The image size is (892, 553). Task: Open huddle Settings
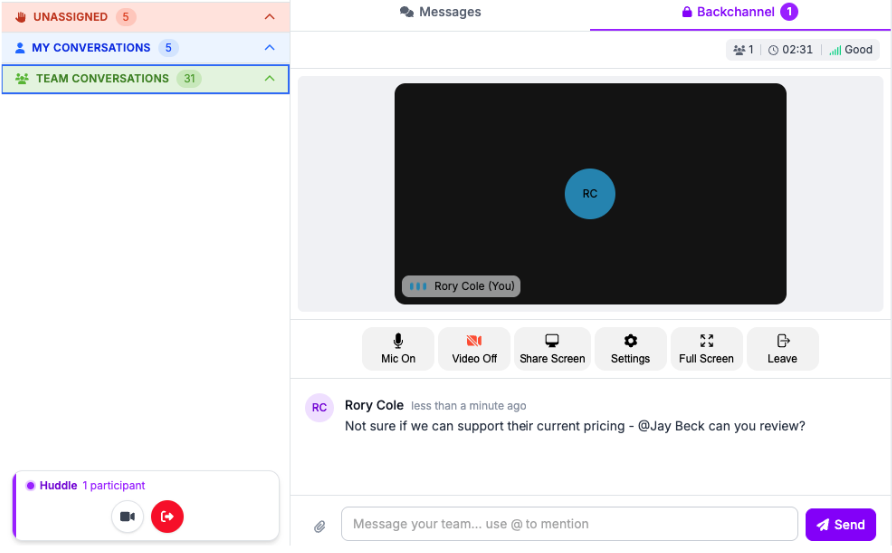(x=630, y=349)
